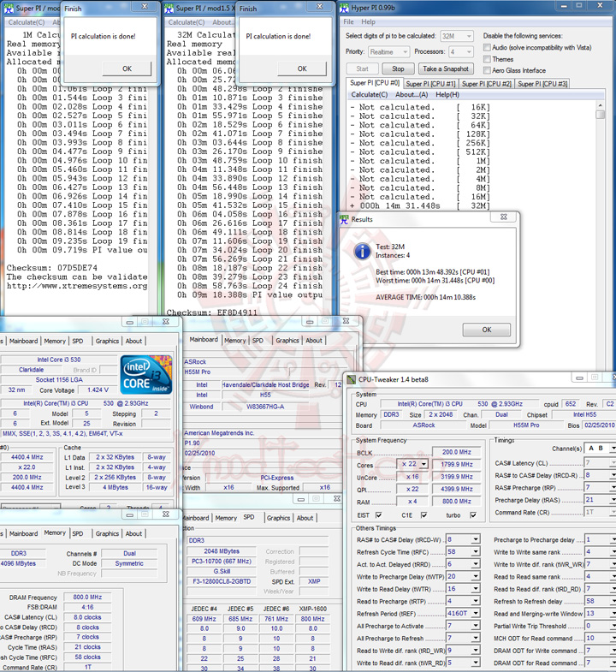Select the Graphics tab in the top-left CPU-Z window
Screen dimensions: 616x672
[x=107, y=341]
